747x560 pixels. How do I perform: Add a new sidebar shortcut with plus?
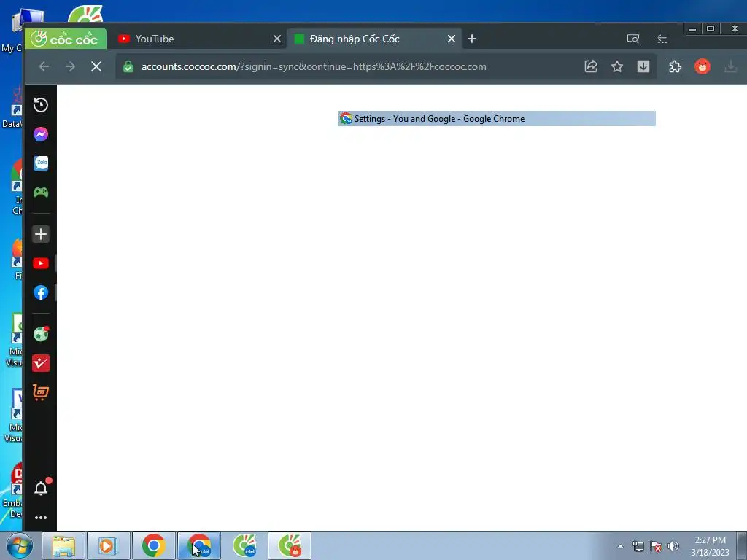click(x=41, y=234)
